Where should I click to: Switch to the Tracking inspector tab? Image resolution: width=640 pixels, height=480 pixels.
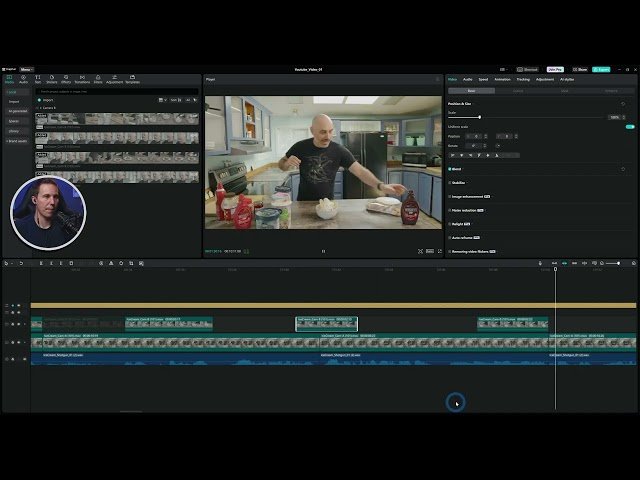pos(523,79)
